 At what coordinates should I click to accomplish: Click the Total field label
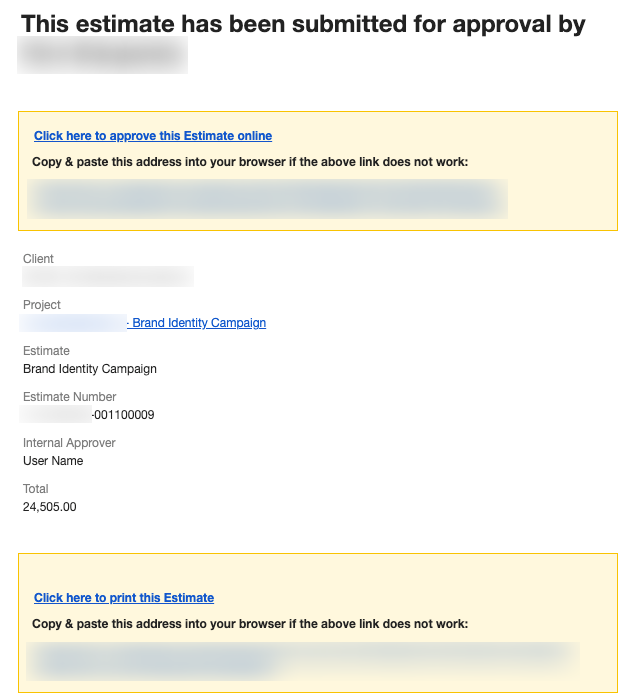36,489
